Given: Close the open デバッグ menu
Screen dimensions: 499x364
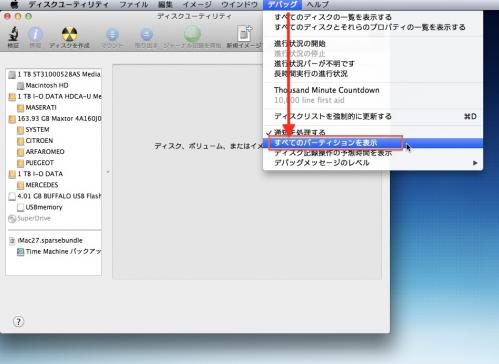Looking at the screenshot, I should 282,5.
